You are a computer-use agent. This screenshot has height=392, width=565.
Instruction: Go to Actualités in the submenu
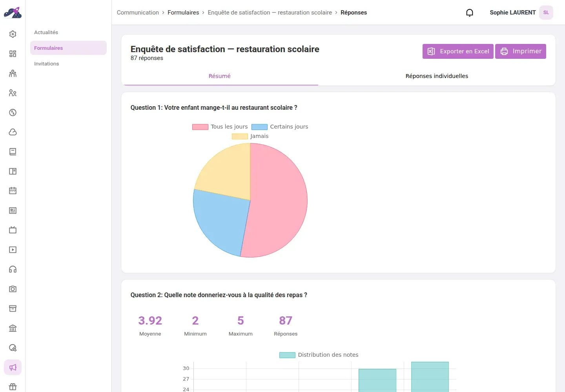[68, 32]
